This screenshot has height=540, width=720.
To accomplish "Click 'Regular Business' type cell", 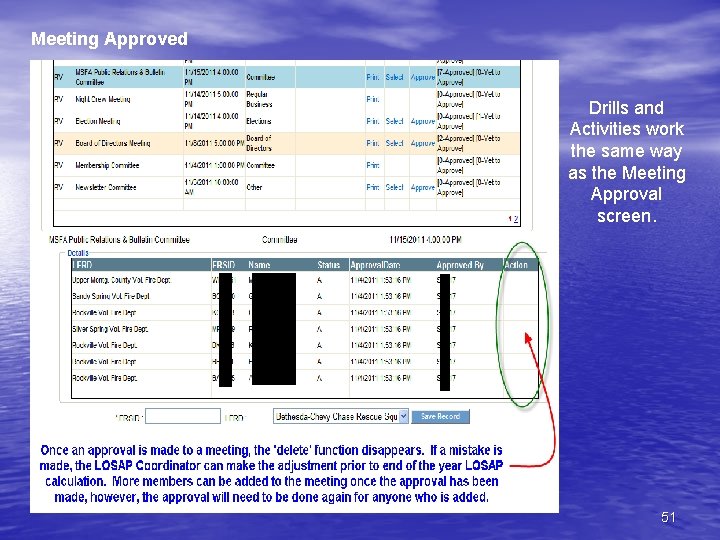I will [259, 99].
